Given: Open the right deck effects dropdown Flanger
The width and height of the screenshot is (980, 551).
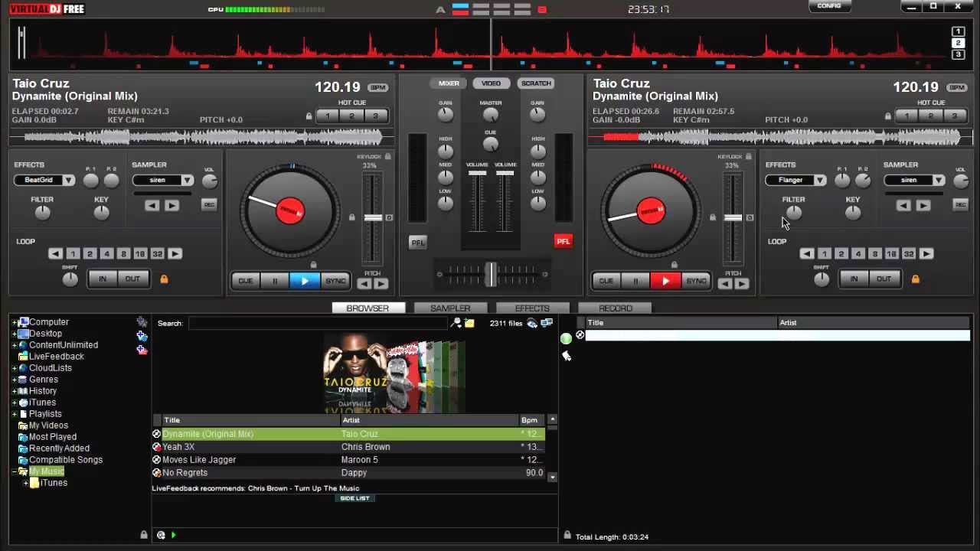Looking at the screenshot, I should (796, 181).
